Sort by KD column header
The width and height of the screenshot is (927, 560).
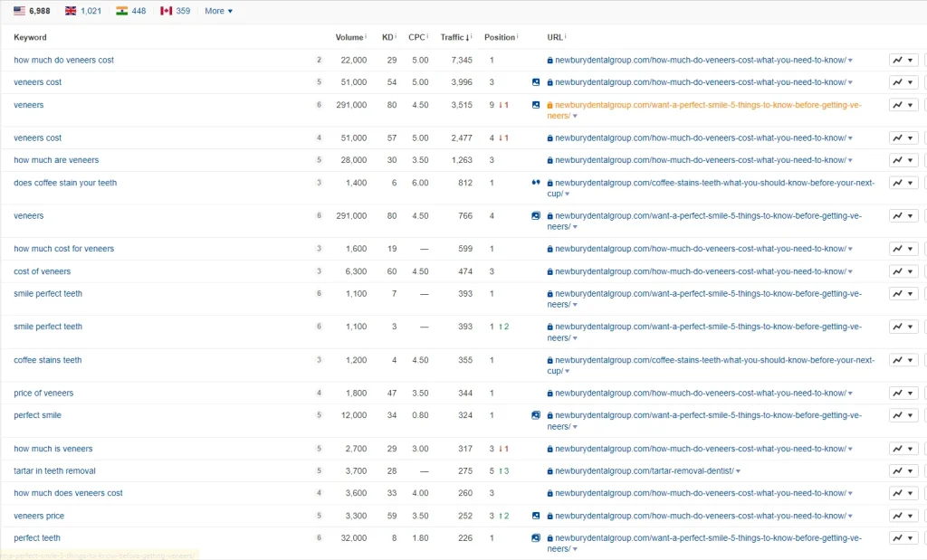pos(387,37)
